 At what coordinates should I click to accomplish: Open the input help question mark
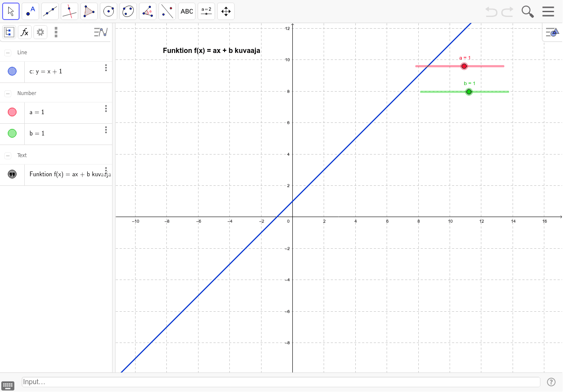[551, 382]
